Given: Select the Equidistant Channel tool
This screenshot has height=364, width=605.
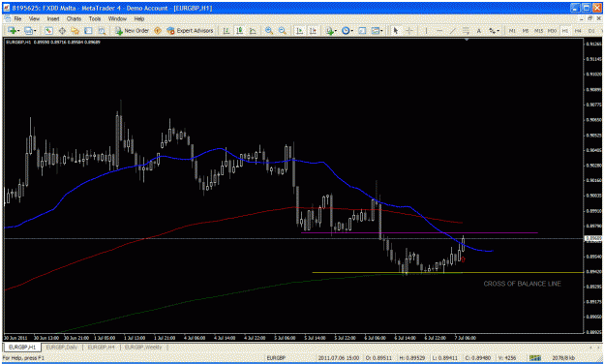Looking at the screenshot, I should pyautogui.click(x=466, y=30).
